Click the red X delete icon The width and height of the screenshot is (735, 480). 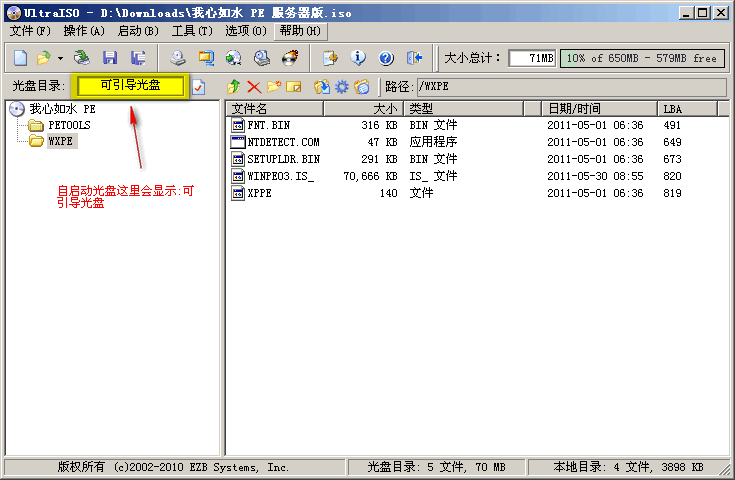point(254,87)
